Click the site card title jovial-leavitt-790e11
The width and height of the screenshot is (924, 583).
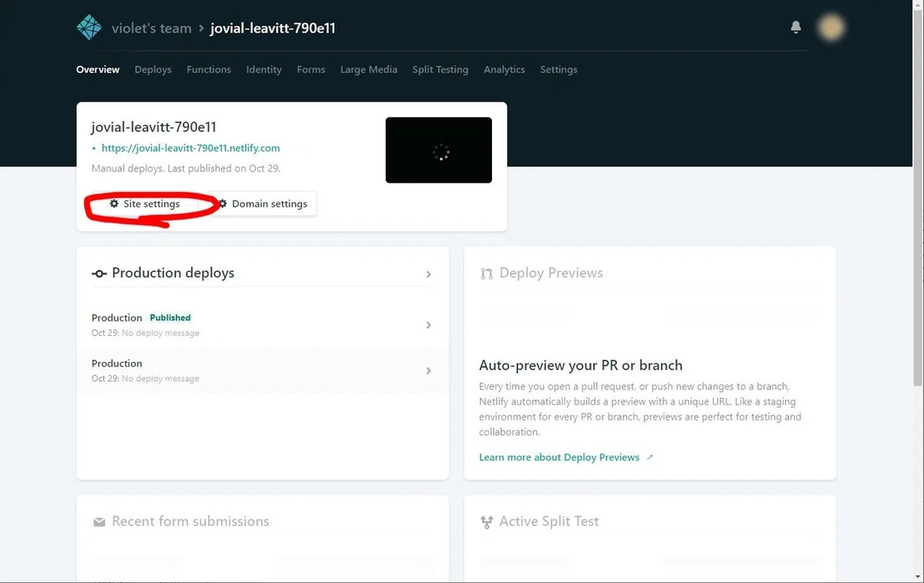pyautogui.click(x=154, y=127)
